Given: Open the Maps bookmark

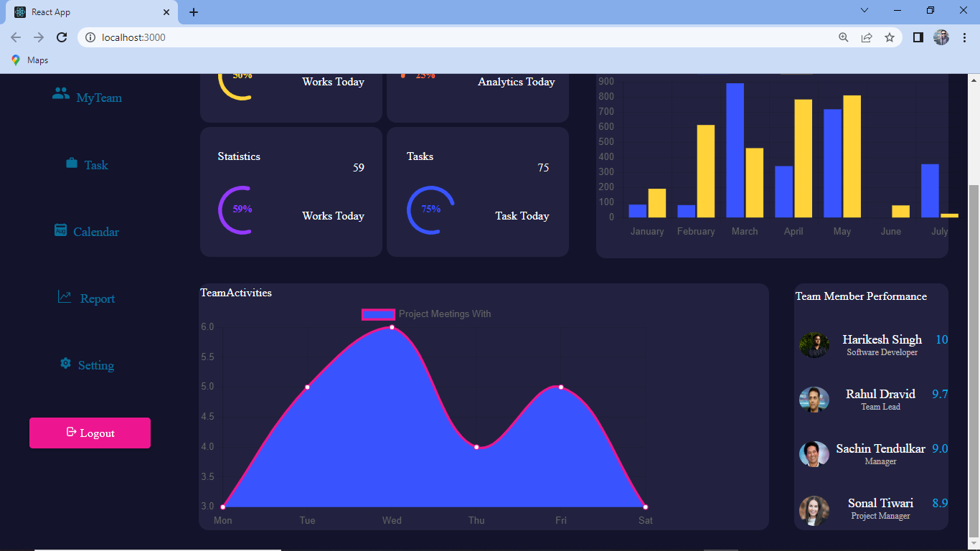Looking at the screenshot, I should coord(30,60).
